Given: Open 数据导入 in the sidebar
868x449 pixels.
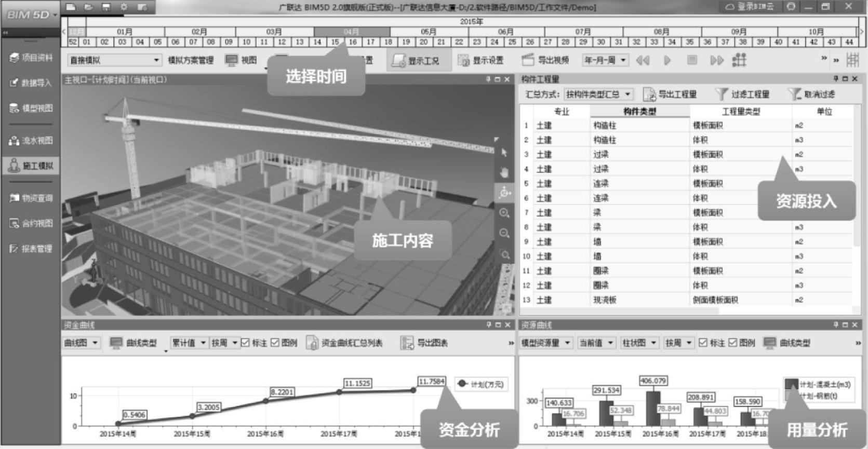Looking at the screenshot, I should tap(31, 83).
